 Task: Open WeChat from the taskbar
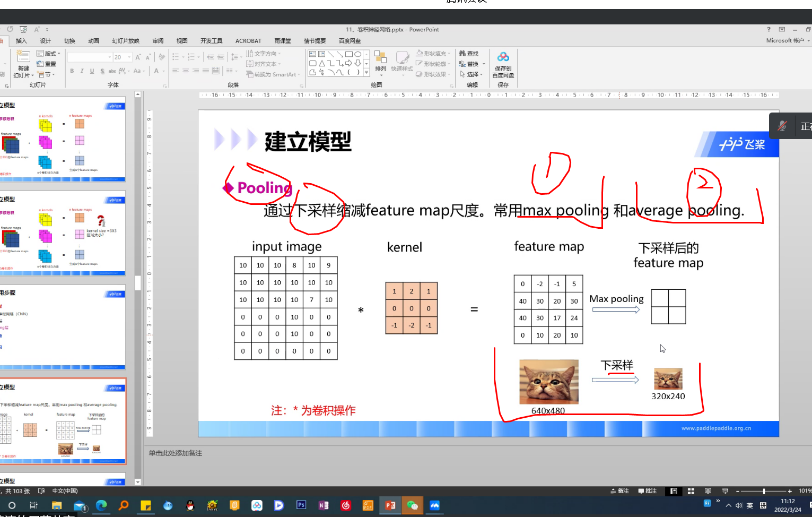[x=413, y=505]
